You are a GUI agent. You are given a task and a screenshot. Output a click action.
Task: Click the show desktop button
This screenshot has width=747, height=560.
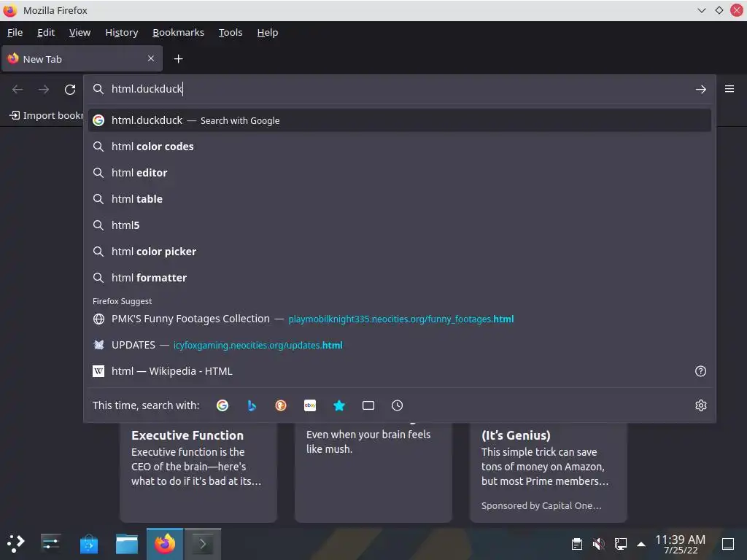point(728,543)
